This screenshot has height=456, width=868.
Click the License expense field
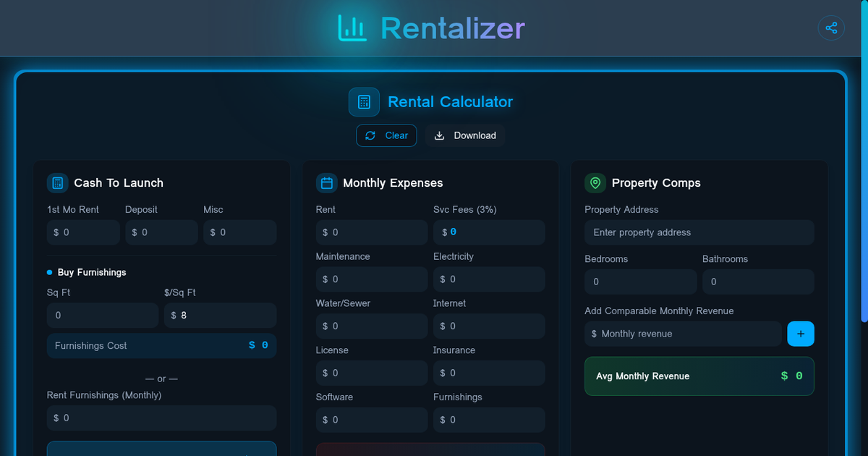click(x=372, y=373)
